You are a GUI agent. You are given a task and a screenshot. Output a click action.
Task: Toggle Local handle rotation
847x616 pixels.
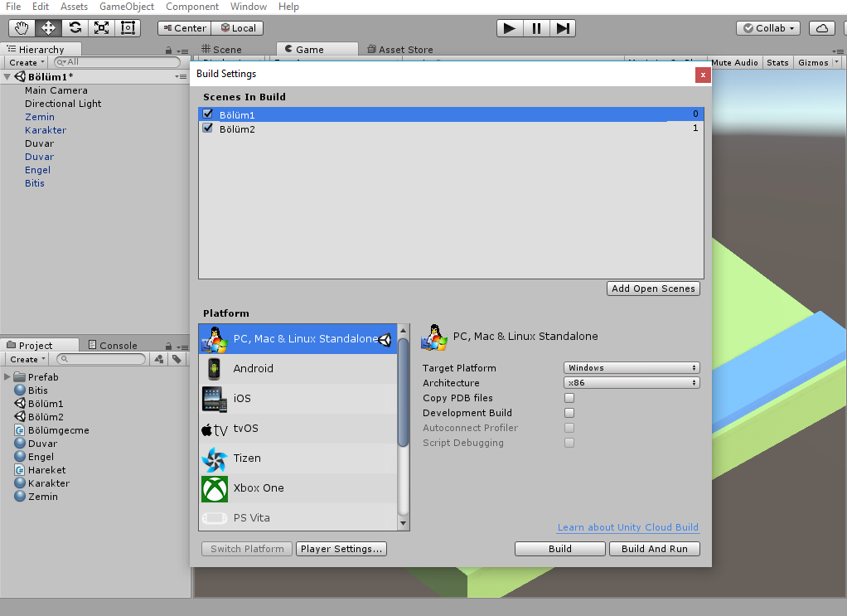click(x=237, y=28)
